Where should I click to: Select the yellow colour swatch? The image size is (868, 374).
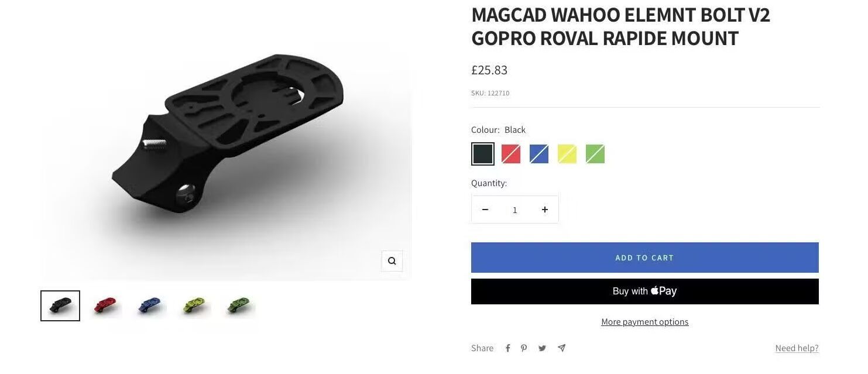567,154
